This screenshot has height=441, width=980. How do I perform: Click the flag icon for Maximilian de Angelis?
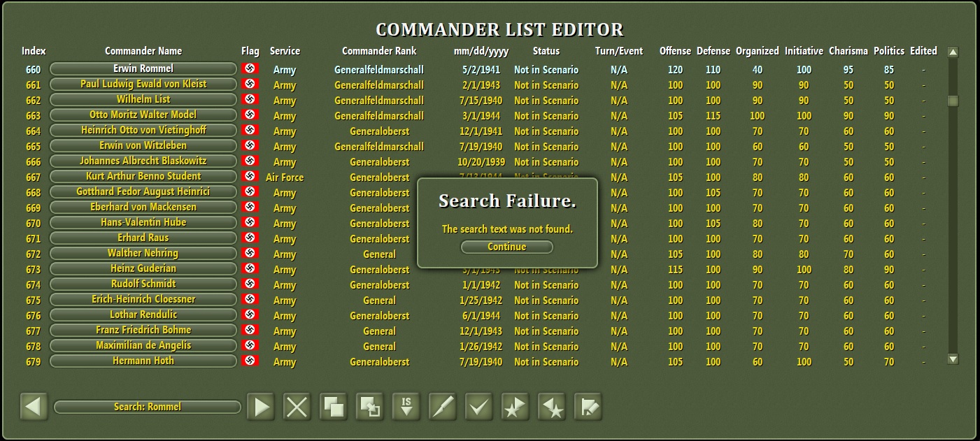[x=250, y=345]
